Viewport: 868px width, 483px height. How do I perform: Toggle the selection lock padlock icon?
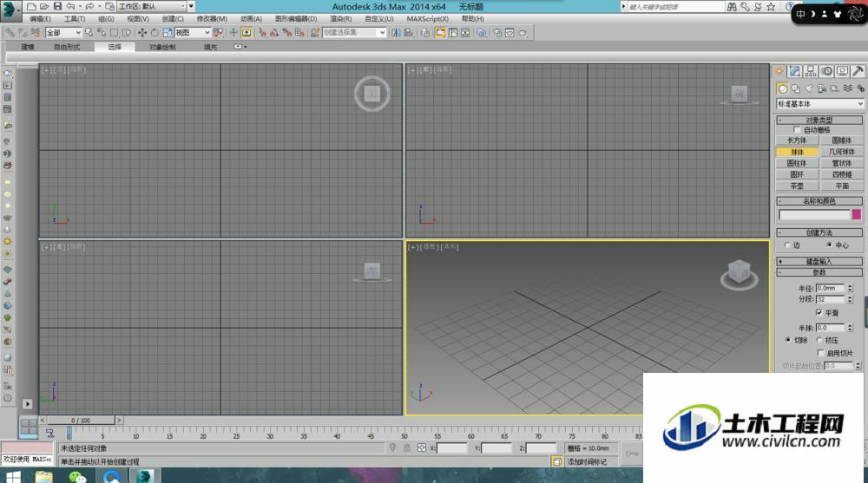point(407,447)
